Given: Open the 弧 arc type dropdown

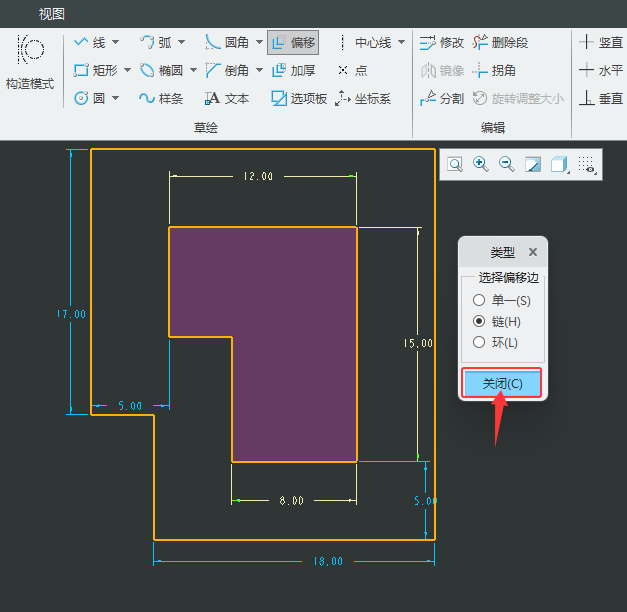Looking at the screenshot, I should 182,42.
